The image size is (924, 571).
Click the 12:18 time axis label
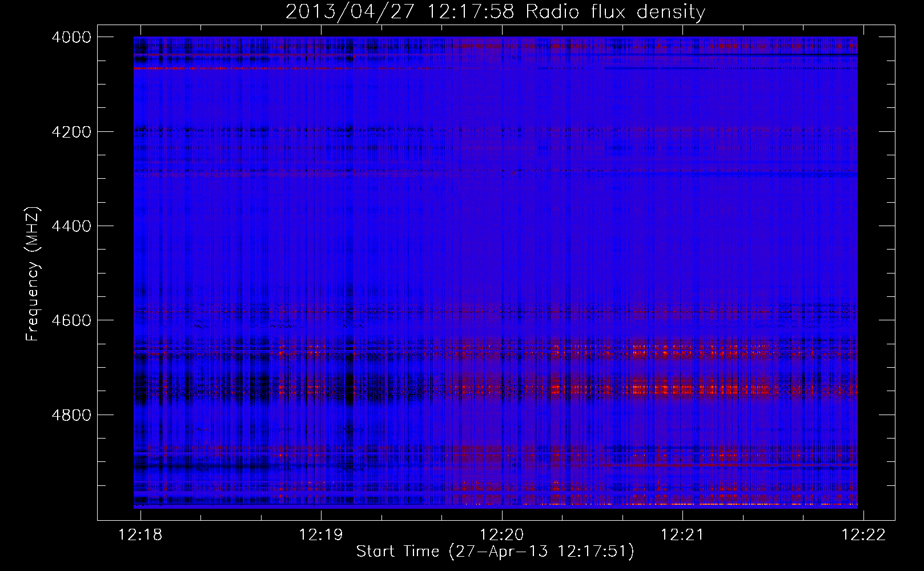click(x=140, y=534)
